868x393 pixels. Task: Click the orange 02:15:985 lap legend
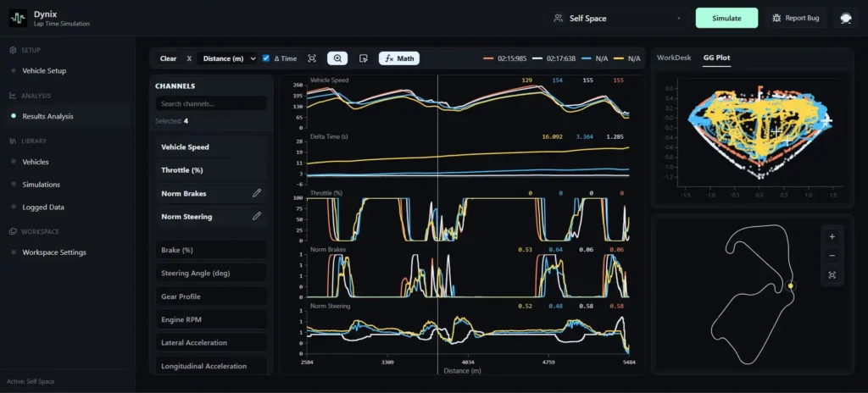(x=504, y=58)
